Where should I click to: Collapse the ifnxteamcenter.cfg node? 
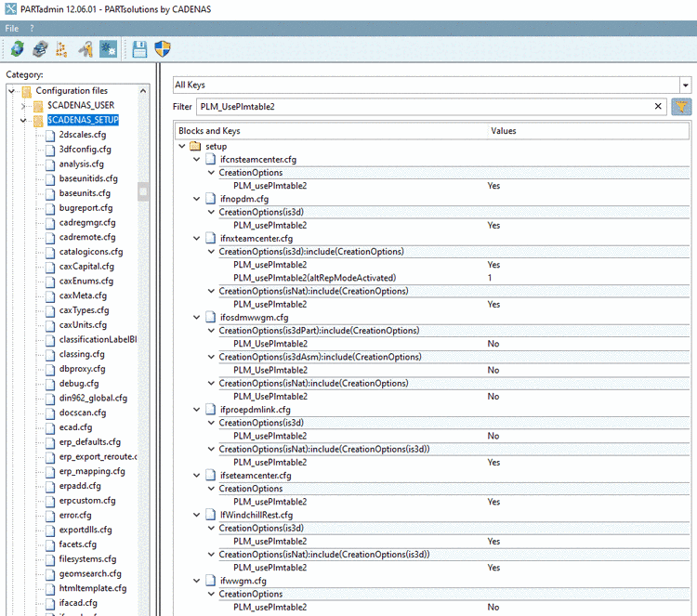tap(196, 239)
